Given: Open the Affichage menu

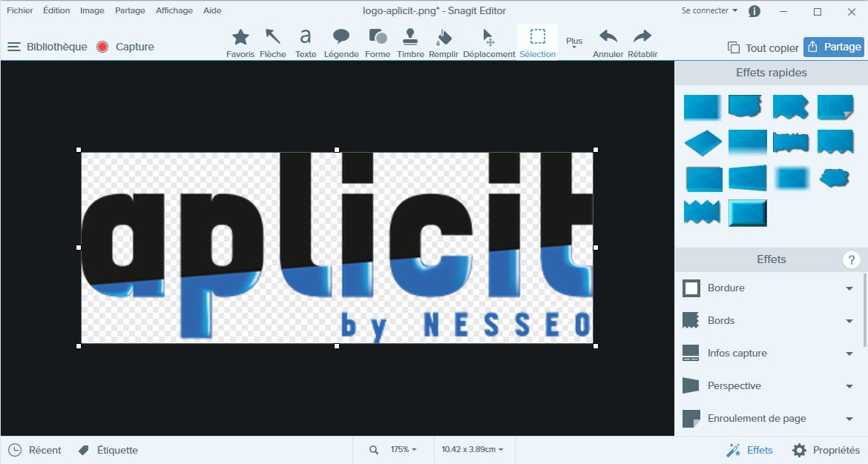Looking at the screenshot, I should [x=174, y=10].
